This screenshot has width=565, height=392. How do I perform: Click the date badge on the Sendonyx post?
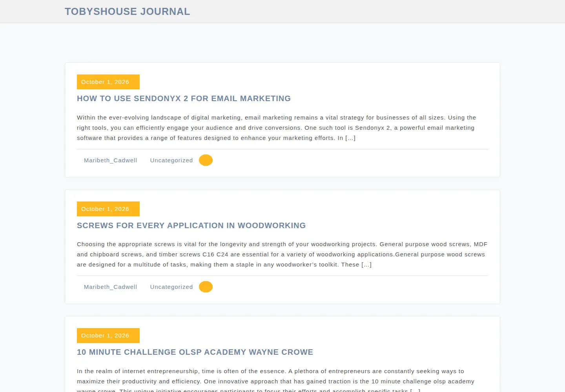[x=108, y=82]
